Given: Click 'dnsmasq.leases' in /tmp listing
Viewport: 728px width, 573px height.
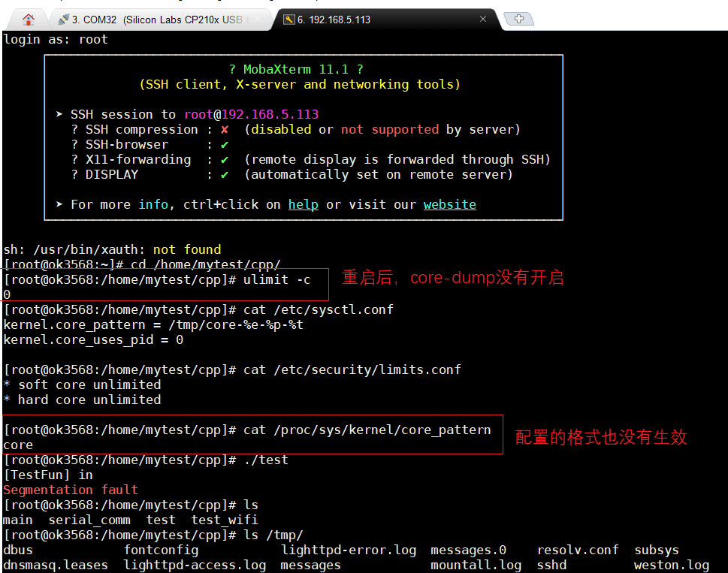Looking at the screenshot, I should 56,565.
